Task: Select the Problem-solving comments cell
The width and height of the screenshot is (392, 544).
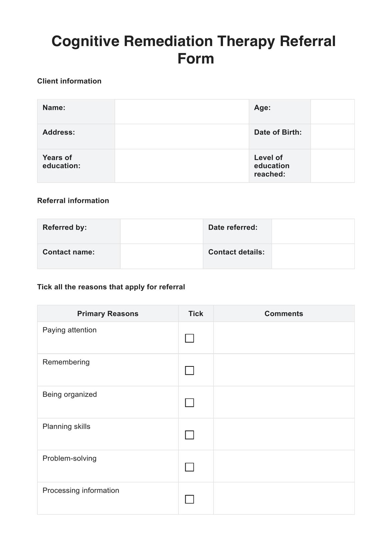Action: pyautogui.click(x=284, y=466)
